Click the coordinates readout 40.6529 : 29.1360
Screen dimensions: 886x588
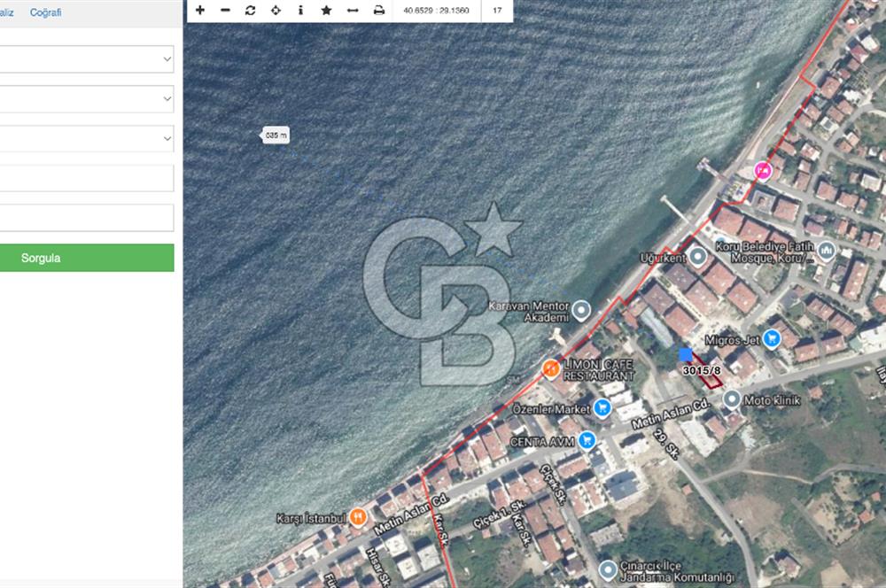point(436,10)
